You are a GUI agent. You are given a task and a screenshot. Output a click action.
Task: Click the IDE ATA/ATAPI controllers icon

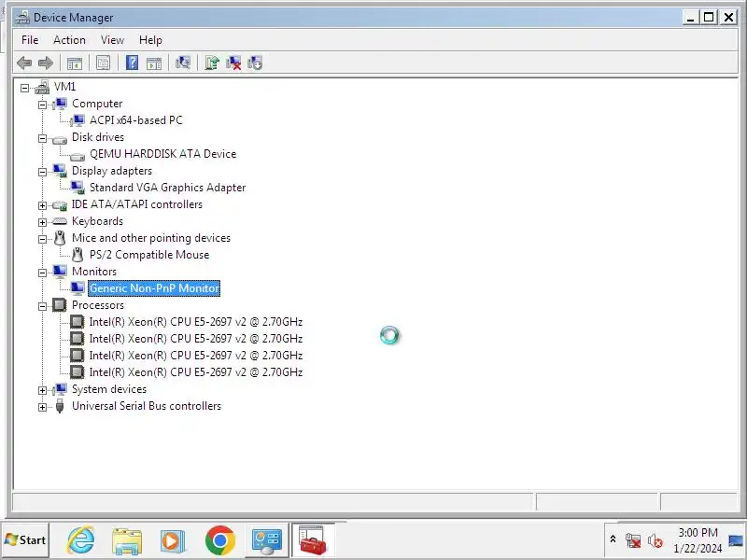tap(60, 205)
